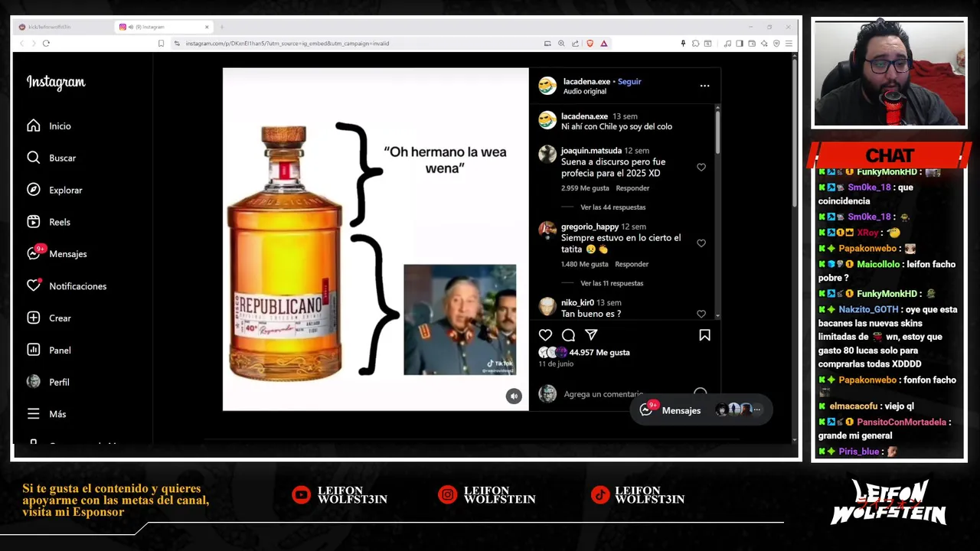Image resolution: width=980 pixels, height=551 pixels.
Task: Open Reels from the sidebar
Action: pyautogui.click(x=48, y=222)
